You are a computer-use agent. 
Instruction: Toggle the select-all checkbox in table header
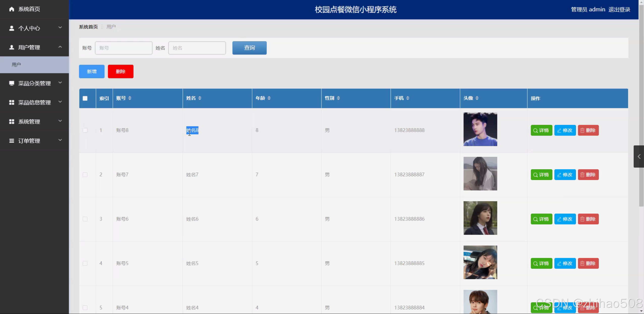[x=85, y=98]
